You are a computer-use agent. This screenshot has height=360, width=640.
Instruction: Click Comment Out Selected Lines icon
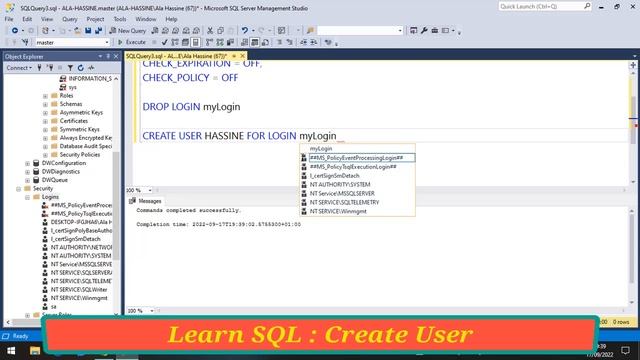(x=279, y=42)
